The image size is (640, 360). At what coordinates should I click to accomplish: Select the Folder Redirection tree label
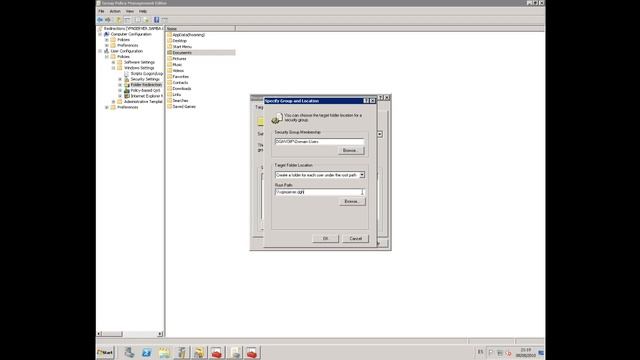tap(146, 85)
